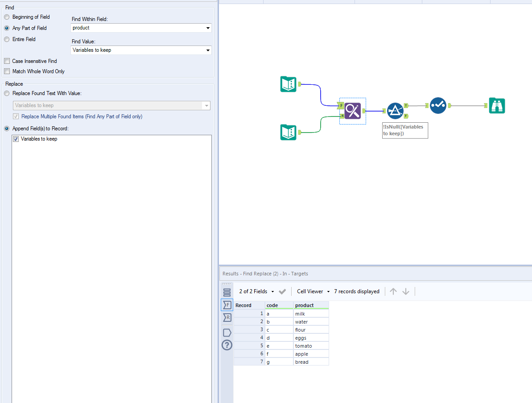Click the Select tool with the checkmark
This screenshot has height=403, width=532.
pos(438,106)
